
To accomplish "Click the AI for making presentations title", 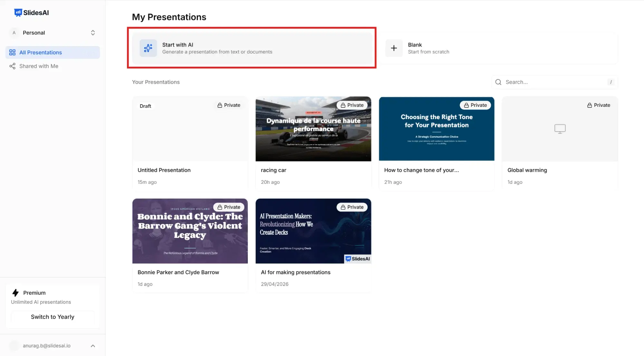I will 295,272.
